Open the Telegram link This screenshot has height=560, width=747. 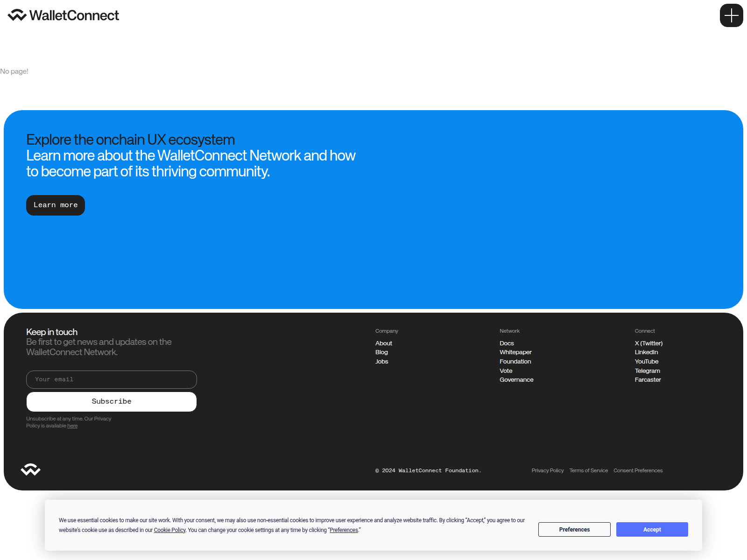(x=648, y=371)
